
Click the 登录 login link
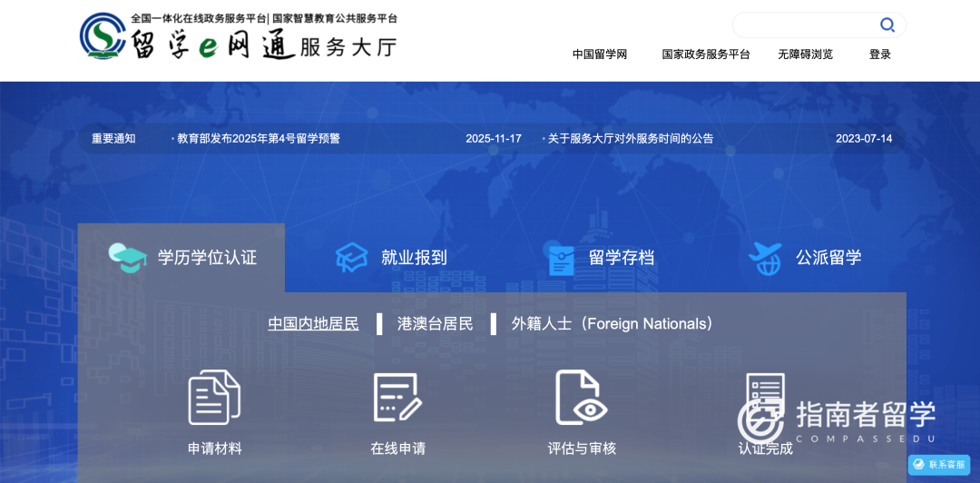pyautogui.click(x=880, y=54)
